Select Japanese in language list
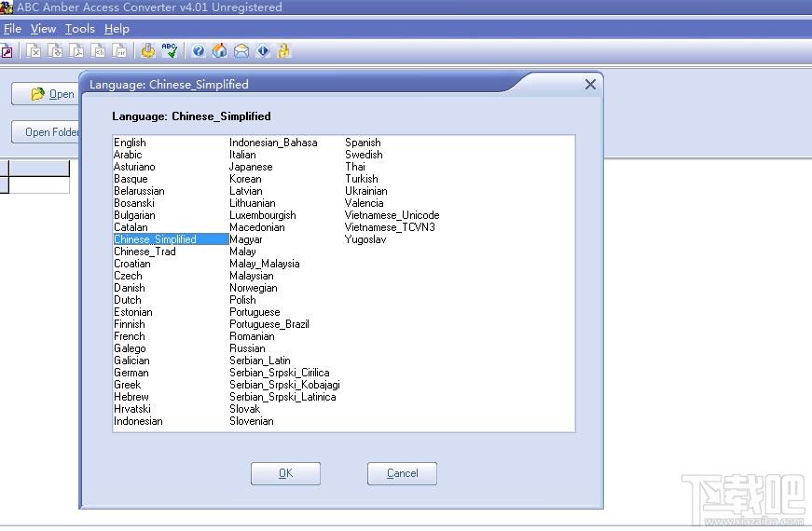The height and width of the screenshot is (531, 812). point(251,167)
